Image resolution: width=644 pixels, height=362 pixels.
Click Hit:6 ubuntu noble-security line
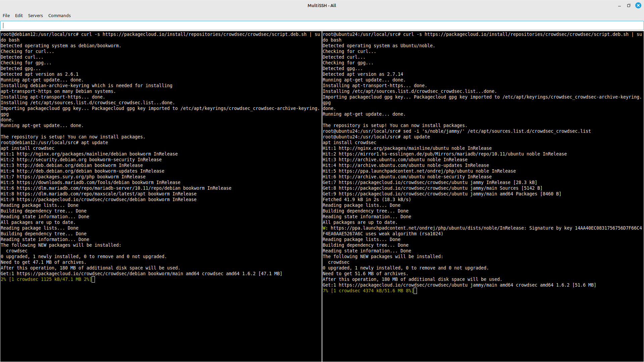point(407,177)
